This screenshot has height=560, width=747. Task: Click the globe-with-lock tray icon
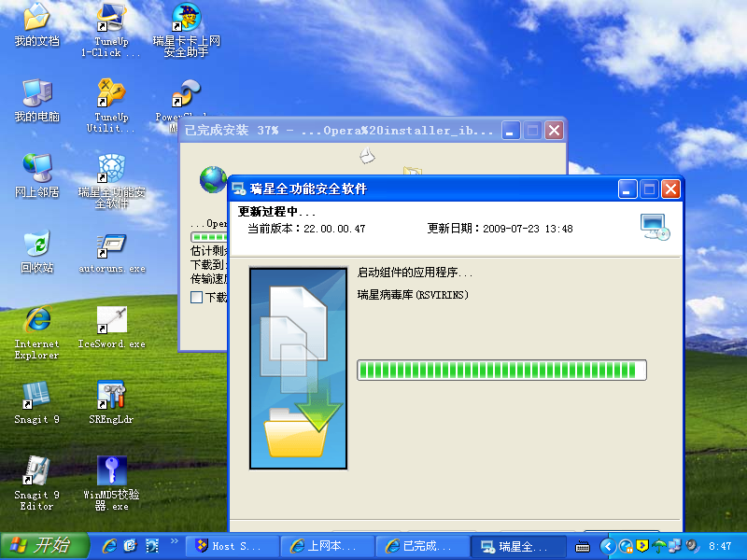(x=626, y=546)
